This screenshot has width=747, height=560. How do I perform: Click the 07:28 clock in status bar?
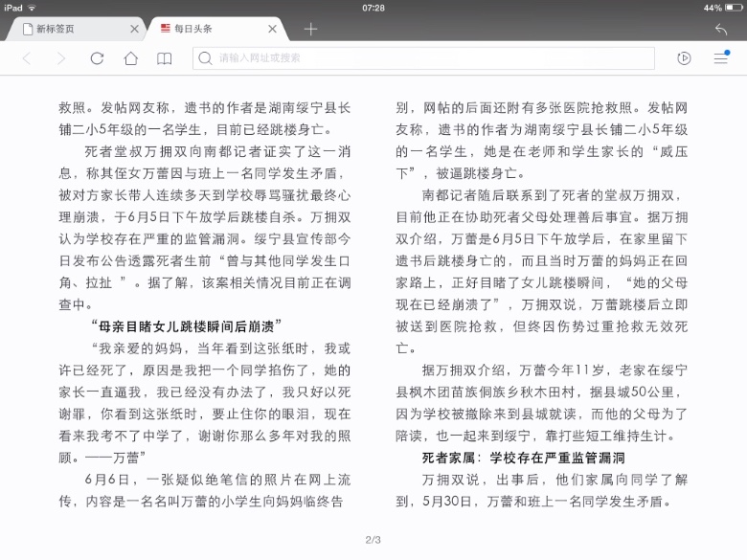pyautogui.click(x=373, y=8)
